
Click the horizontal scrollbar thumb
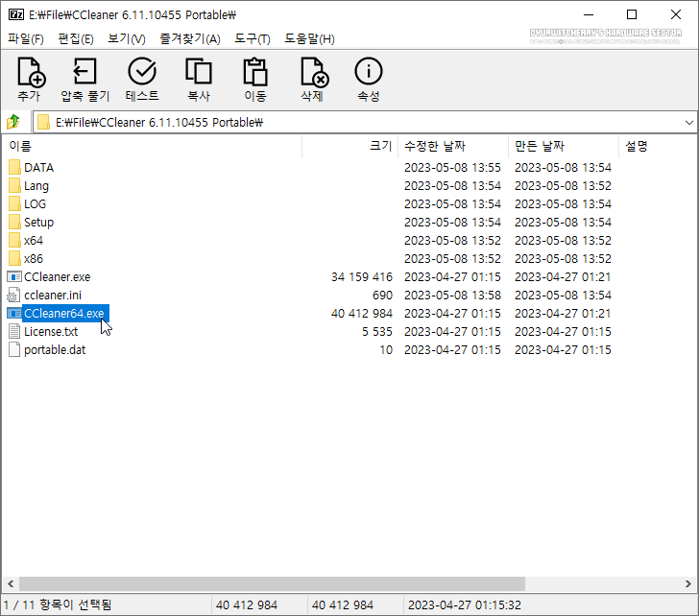coord(272,583)
